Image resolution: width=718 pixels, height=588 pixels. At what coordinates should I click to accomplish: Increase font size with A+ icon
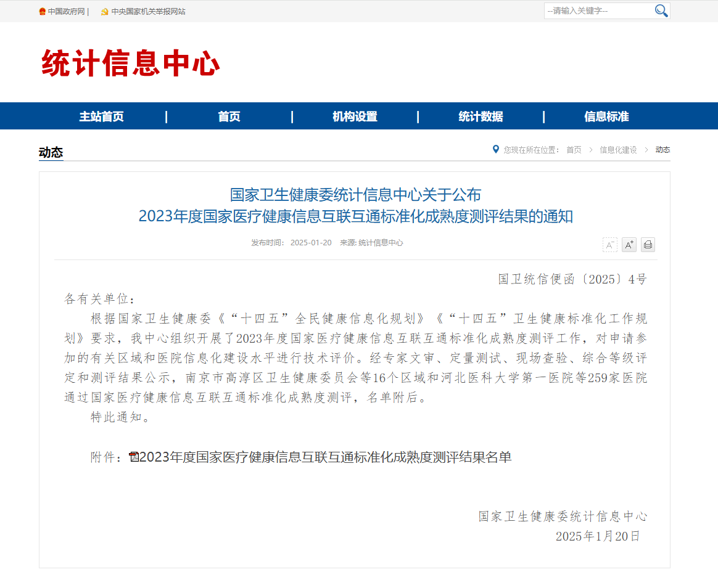[x=629, y=245]
